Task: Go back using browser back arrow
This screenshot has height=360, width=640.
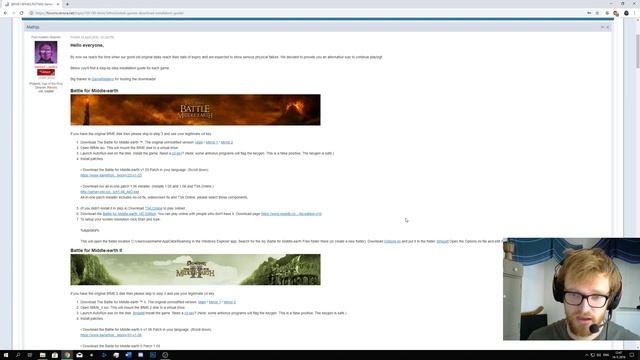Action: point(5,13)
